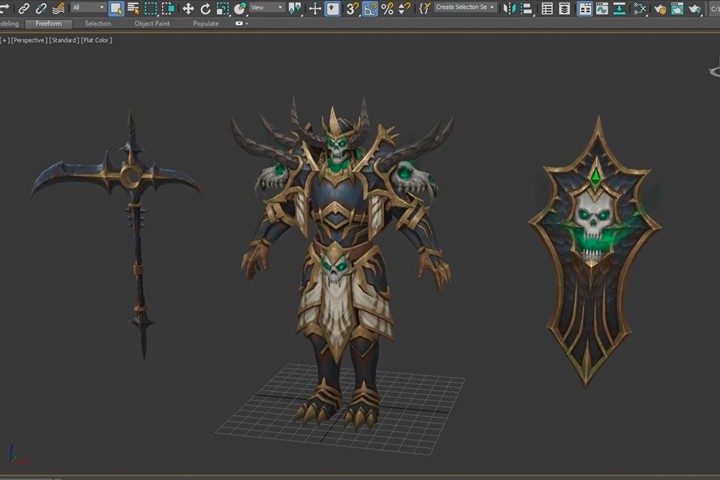
Task: Open the Schematic View
Action: [x=640, y=8]
